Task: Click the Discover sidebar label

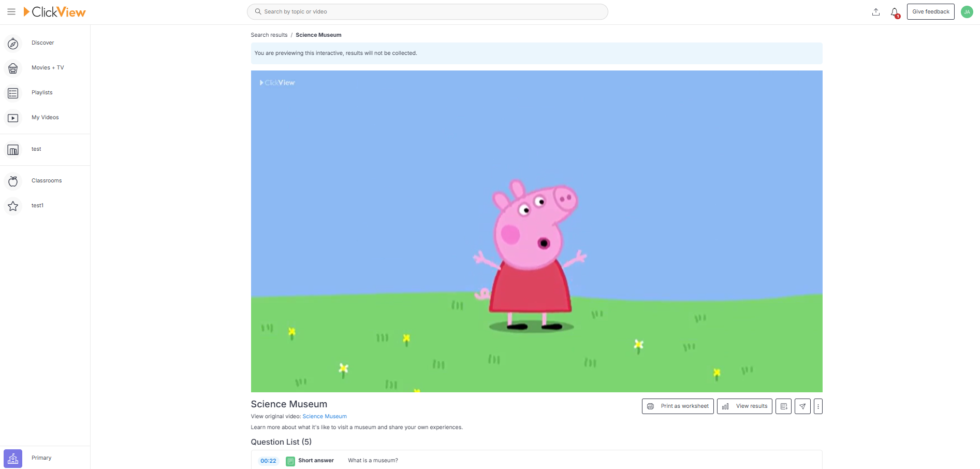Action: coord(42,43)
